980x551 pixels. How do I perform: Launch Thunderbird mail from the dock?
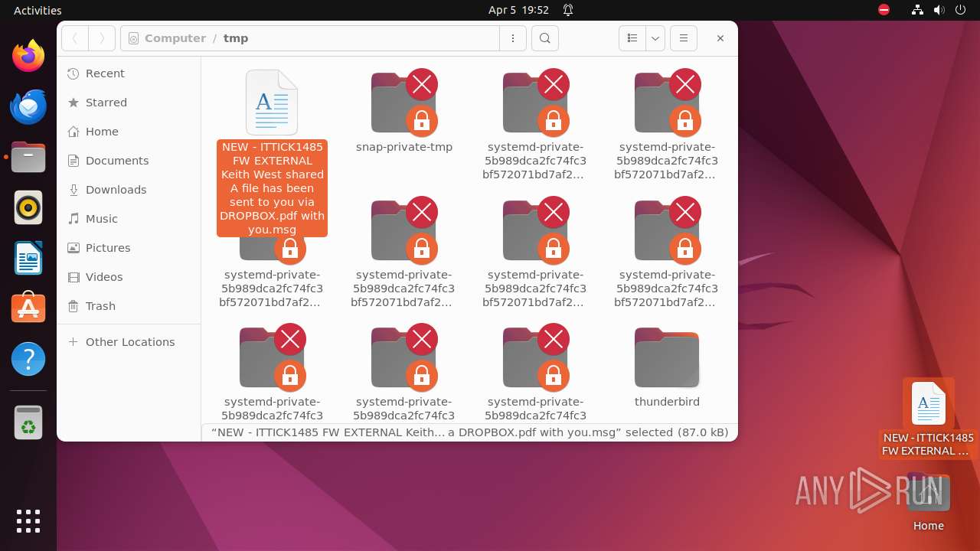[x=28, y=106]
